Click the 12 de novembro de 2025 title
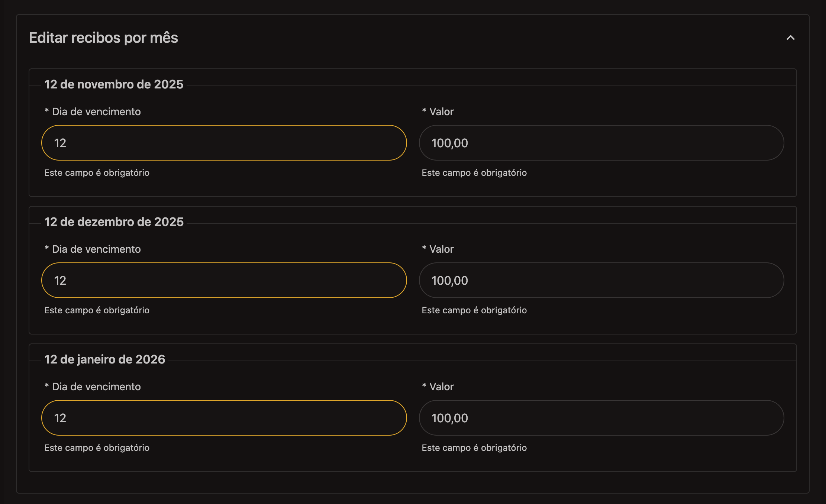 point(114,84)
